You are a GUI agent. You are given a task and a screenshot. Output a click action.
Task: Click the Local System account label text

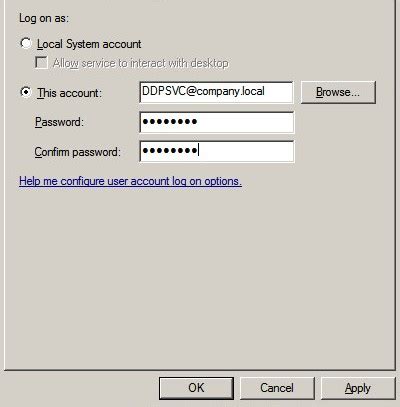pos(89,44)
